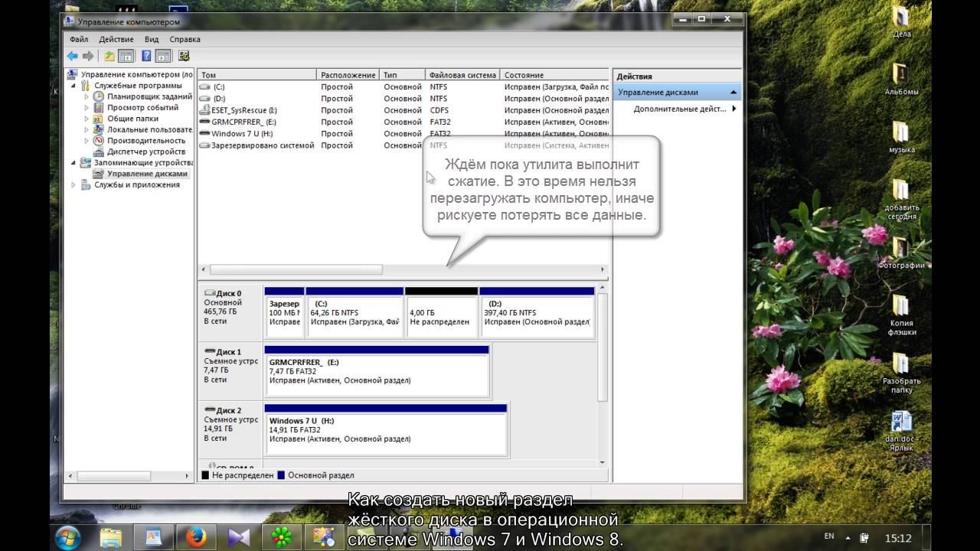
Task: Sort by the Состояние column header
Action: coord(555,75)
